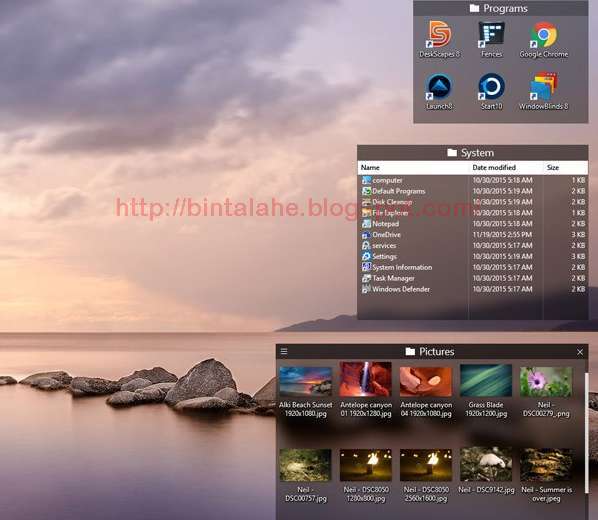Click the Default Programs name text
598x520 pixels.
(x=399, y=191)
